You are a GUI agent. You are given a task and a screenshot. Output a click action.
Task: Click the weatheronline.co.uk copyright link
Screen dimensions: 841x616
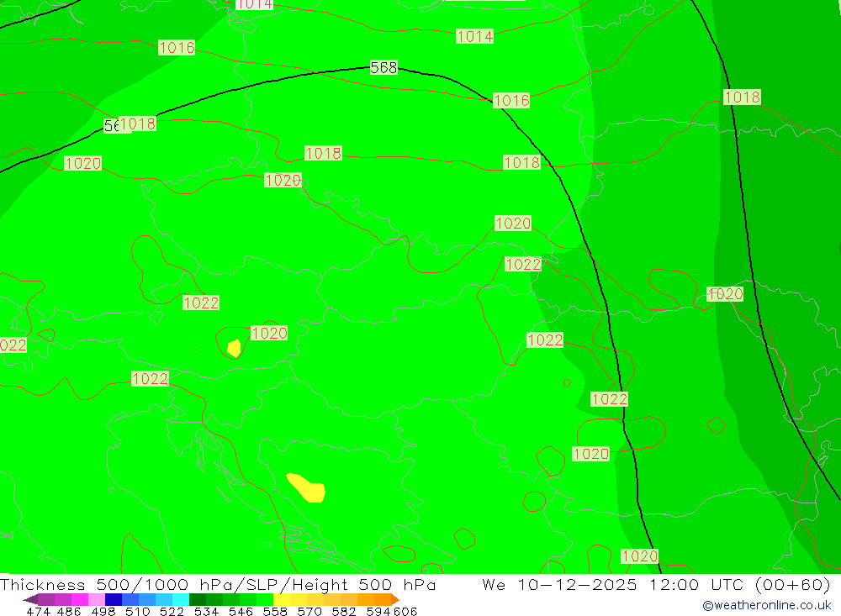coord(766,605)
